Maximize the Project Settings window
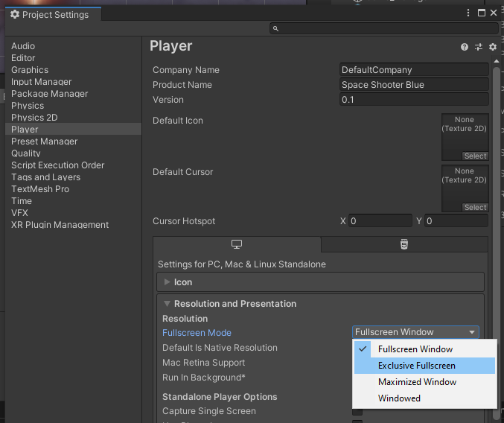Viewport: 504px width, 423px height. click(482, 13)
